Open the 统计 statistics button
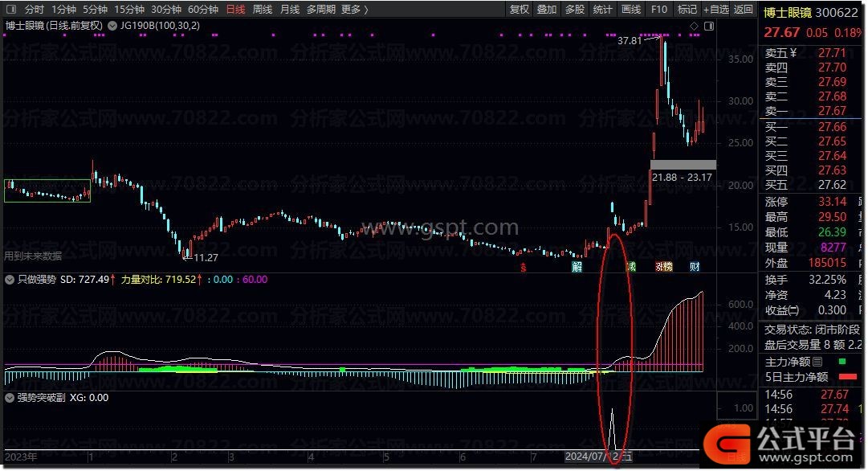868x471 pixels. click(x=602, y=10)
